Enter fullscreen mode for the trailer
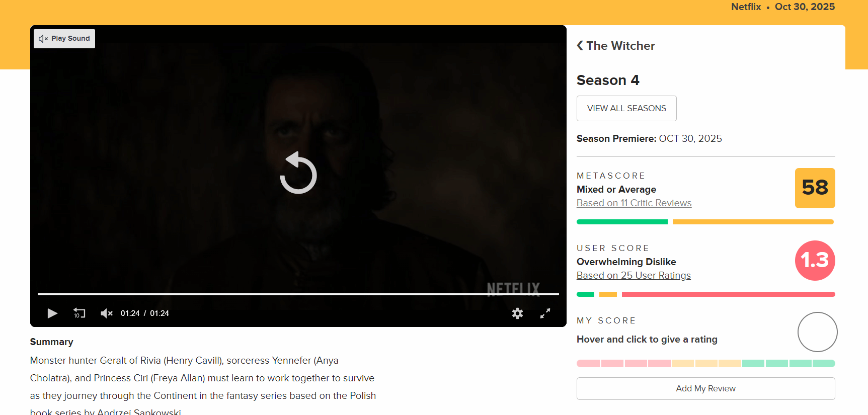868x415 pixels. click(545, 313)
